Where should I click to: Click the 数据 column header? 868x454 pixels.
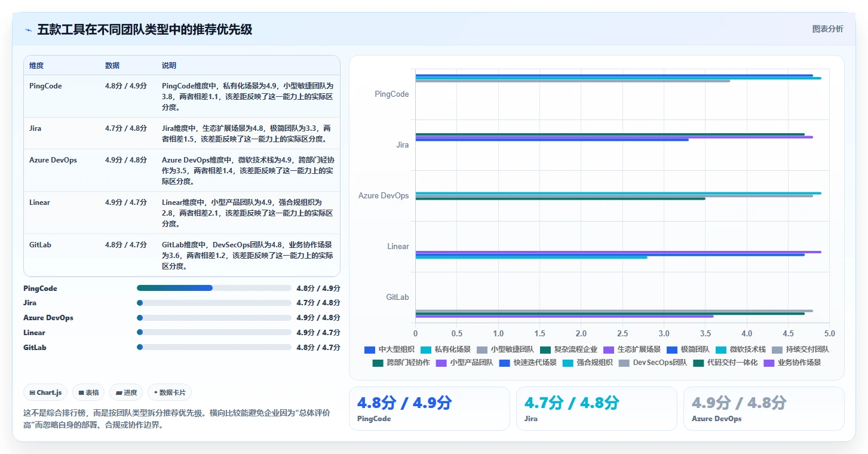(x=112, y=66)
